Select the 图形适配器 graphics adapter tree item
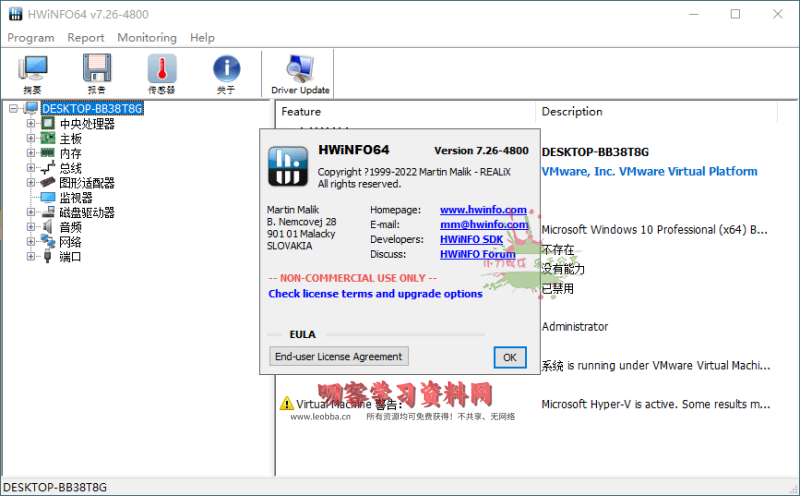The image size is (800, 496). point(87,183)
